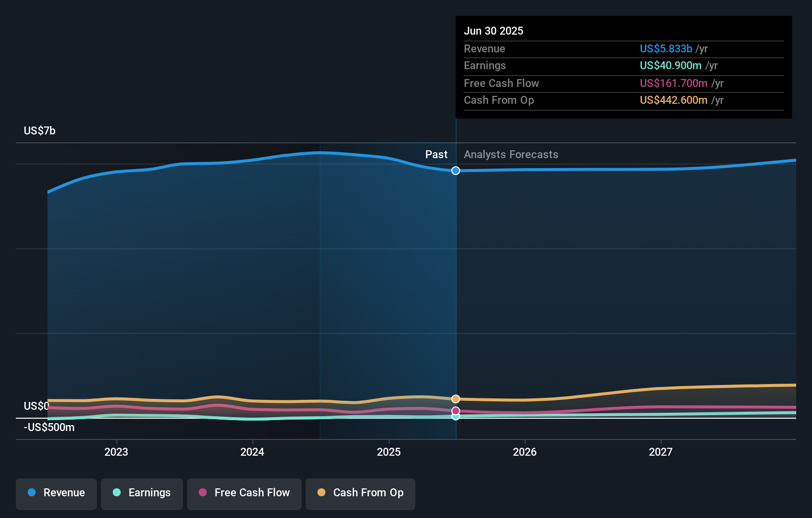
Task: Click the -US$500m y-axis label
Action: (49, 428)
